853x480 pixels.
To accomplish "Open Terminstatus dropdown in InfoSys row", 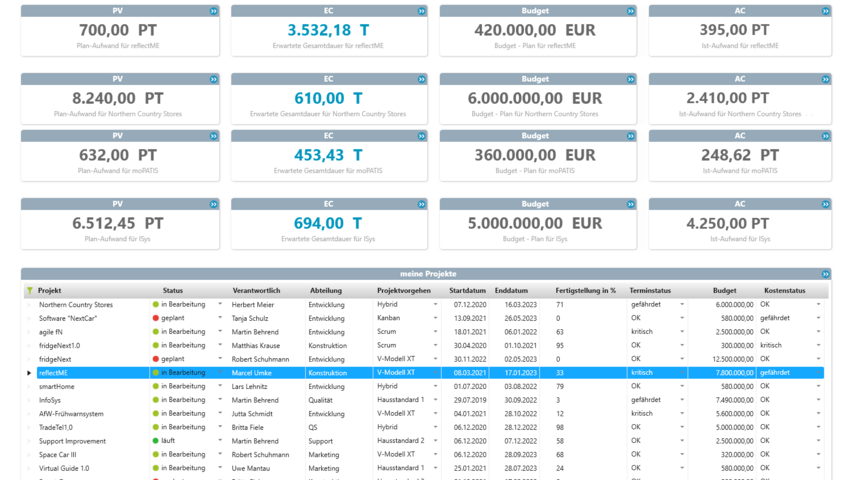I will point(683,400).
